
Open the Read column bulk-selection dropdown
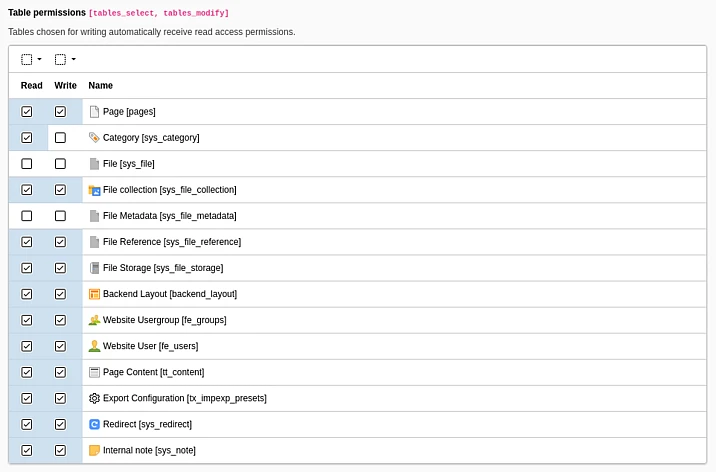[x=31, y=60]
